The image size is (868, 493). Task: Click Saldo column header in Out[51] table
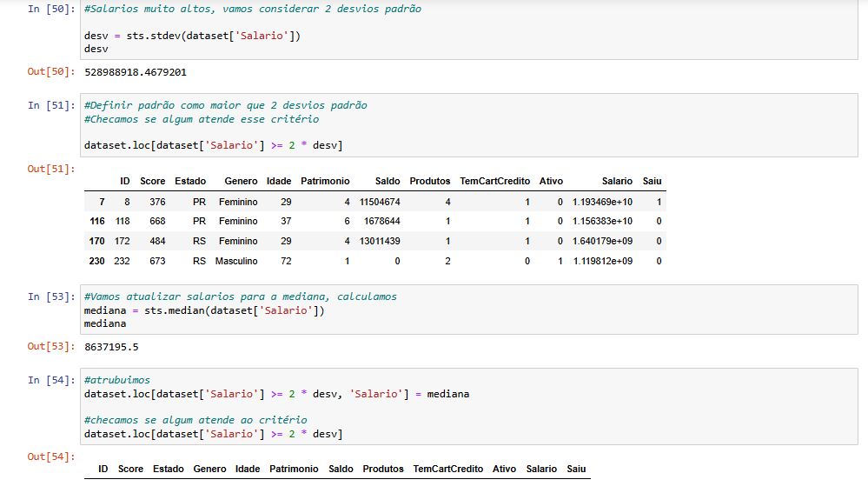(388, 182)
